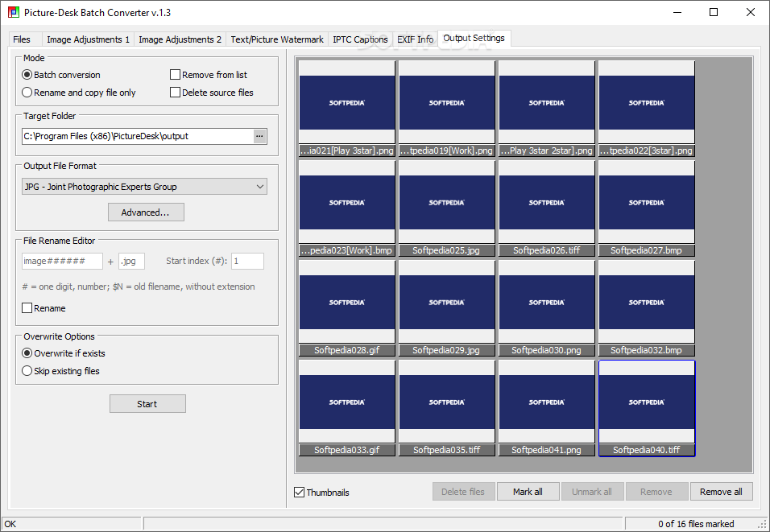
Task: Select Softpedia025.jpg thumbnail
Action: (447, 208)
